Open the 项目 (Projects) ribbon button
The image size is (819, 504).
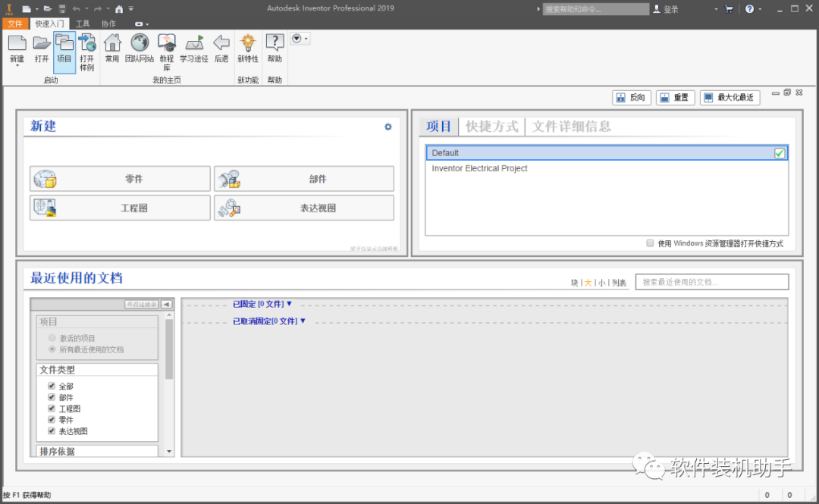click(x=64, y=52)
